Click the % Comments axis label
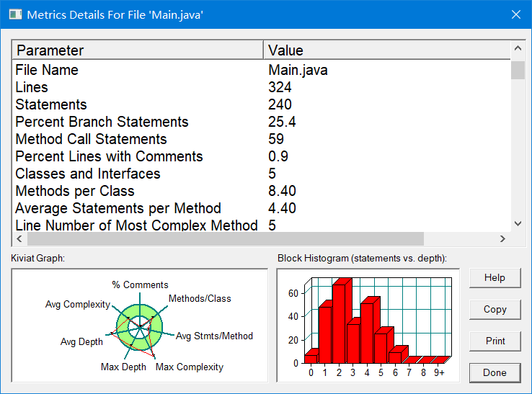This screenshot has height=394, width=532. tap(140, 285)
